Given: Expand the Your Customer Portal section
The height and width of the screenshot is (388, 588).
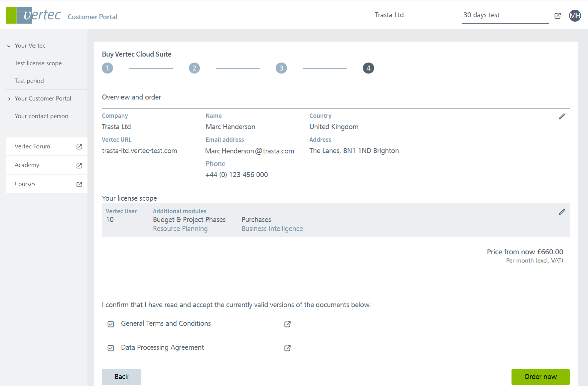Looking at the screenshot, I should (x=9, y=99).
